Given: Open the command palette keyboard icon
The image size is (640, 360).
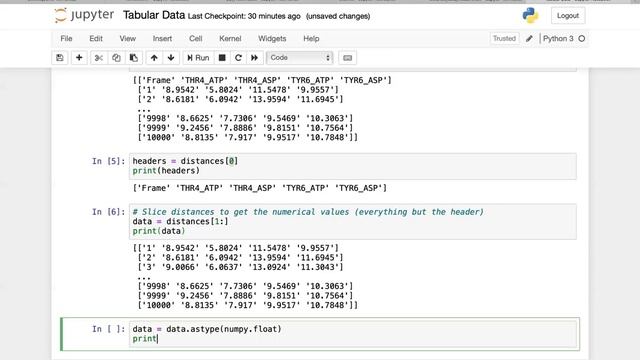Looking at the screenshot, I should 347,58.
